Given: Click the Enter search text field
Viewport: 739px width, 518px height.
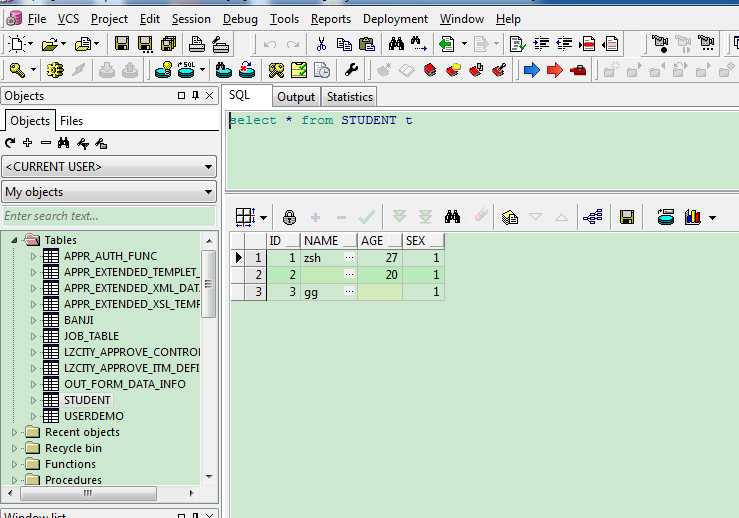Looking at the screenshot, I should 109,216.
